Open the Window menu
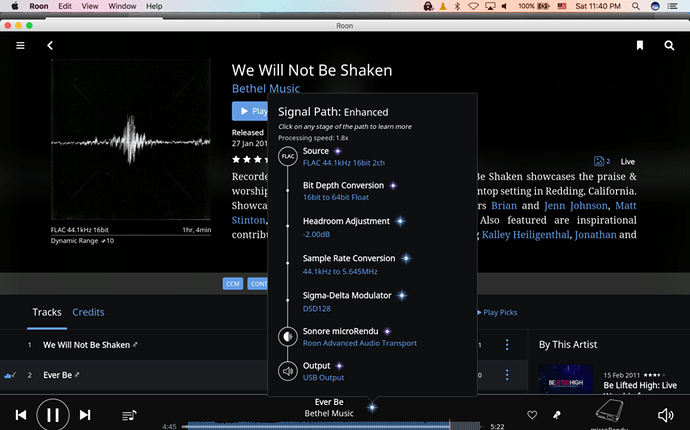The height and width of the screenshot is (430, 690). 122,6
